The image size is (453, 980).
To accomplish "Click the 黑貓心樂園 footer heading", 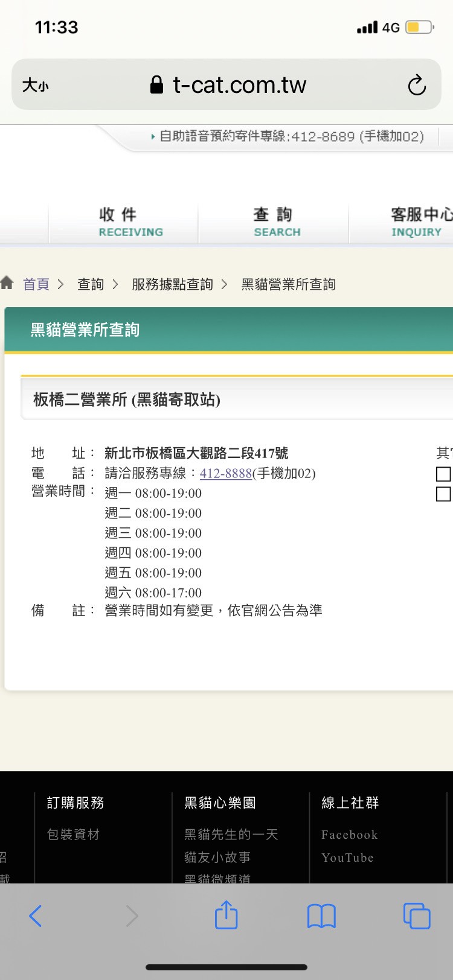I will [x=220, y=803].
